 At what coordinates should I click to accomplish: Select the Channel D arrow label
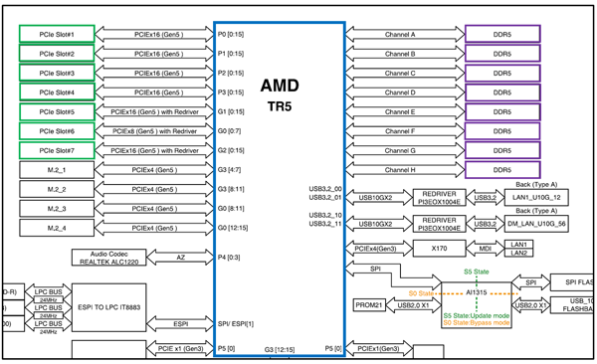click(x=400, y=92)
